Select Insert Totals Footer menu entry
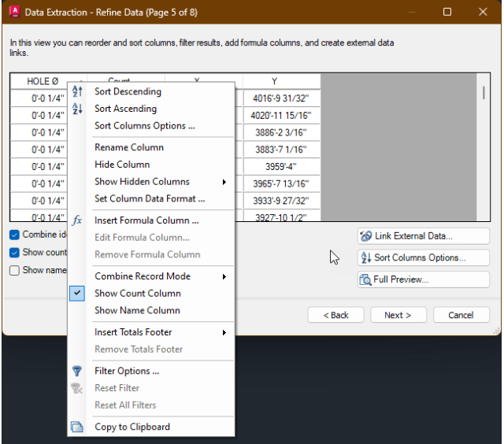Viewport: 504px width, 444px height. coord(151,332)
